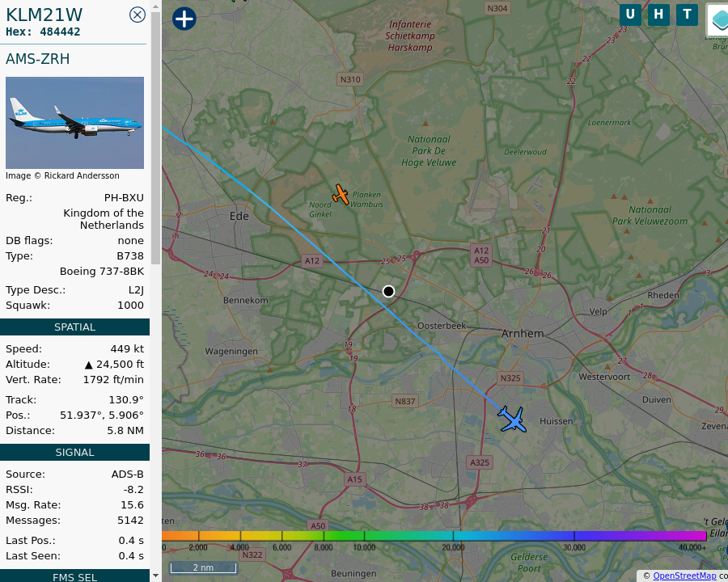Click the Huissen label on map
The height and width of the screenshot is (582, 728).
(557, 421)
